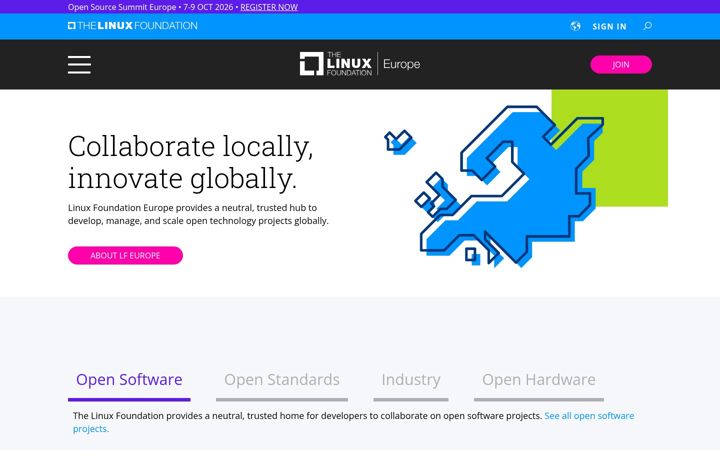The height and width of the screenshot is (450, 720).
Task: Click The Linux Foundation logo in blue bar
Action: coord(133,26)
